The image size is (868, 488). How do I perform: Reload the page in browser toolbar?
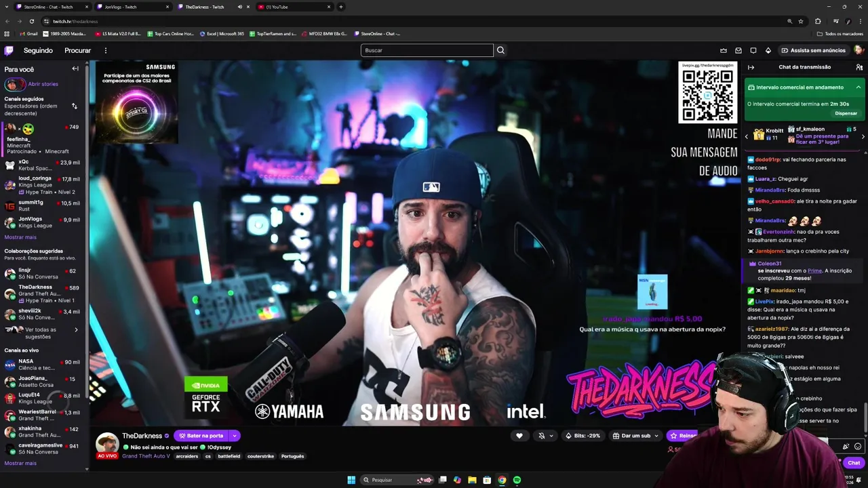(31, 21)
